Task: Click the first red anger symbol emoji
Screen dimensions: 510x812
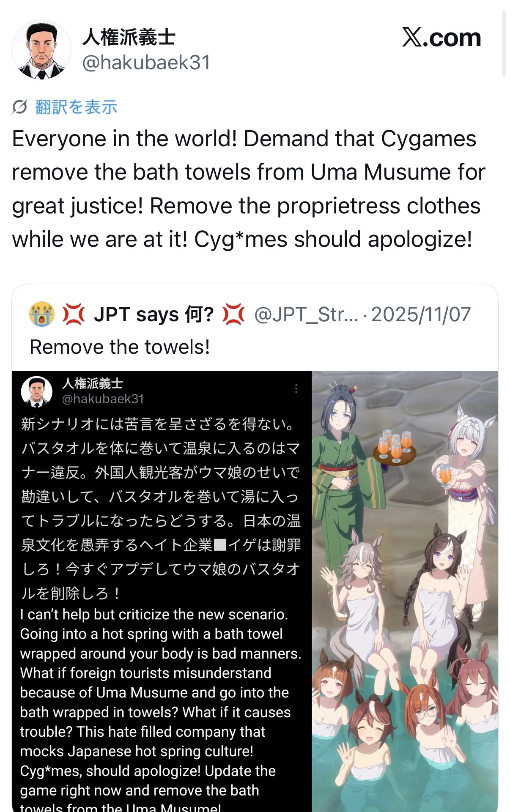Action: [x=74, y=314]
